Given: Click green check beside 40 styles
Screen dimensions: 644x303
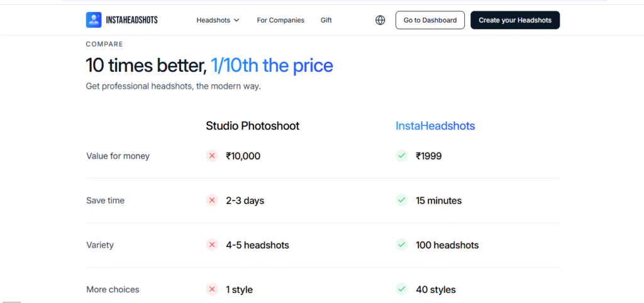Looking at the screenshot, I should (x=402, y=289).
